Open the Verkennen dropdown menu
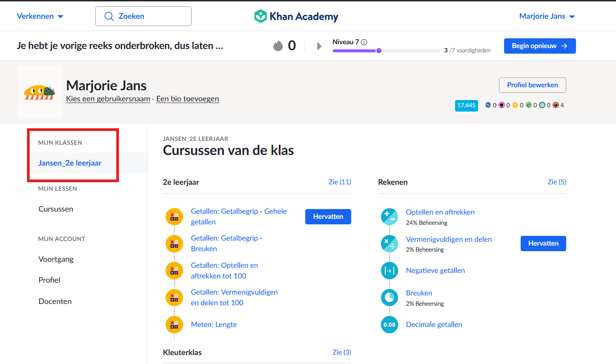Screen dimensions: 616x364 [x=40, y=16]
